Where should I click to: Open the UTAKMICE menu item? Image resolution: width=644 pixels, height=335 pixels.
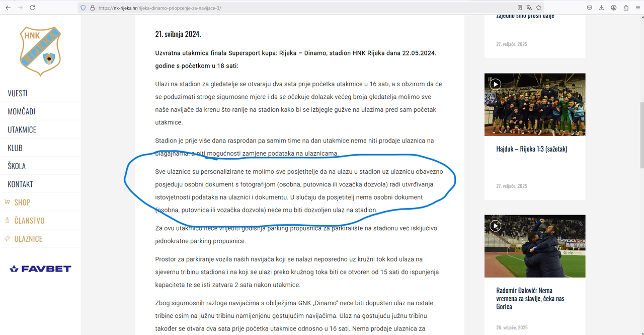pyautogui.click(x=22, y=129)
